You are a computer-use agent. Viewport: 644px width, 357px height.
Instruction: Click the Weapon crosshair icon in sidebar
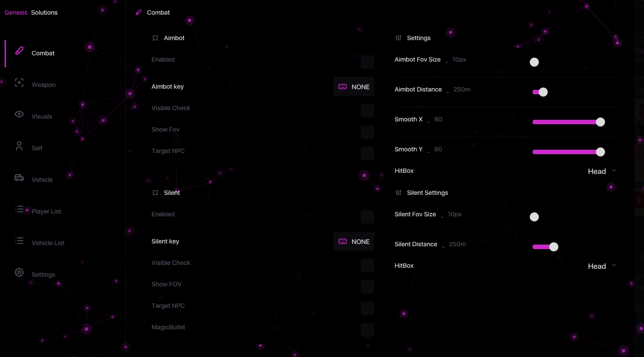point(19,83)
